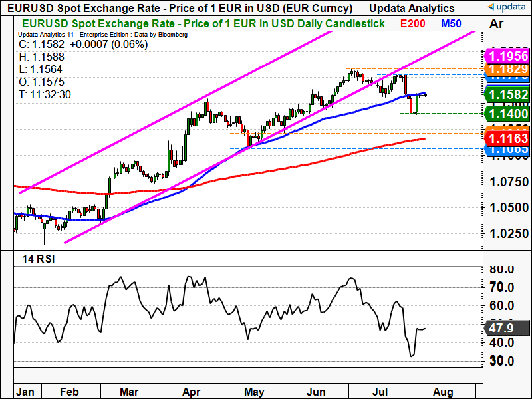Click the blue 1.1065 price tag
The width and height of the screenshot is (532, 399).
[x=507, y=150]
